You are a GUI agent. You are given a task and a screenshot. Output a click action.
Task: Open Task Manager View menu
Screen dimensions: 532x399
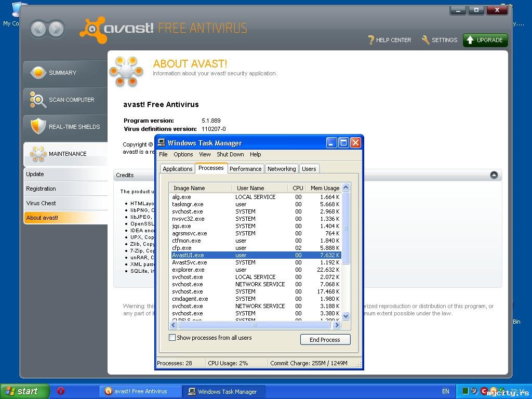click(x=205, y=154)
